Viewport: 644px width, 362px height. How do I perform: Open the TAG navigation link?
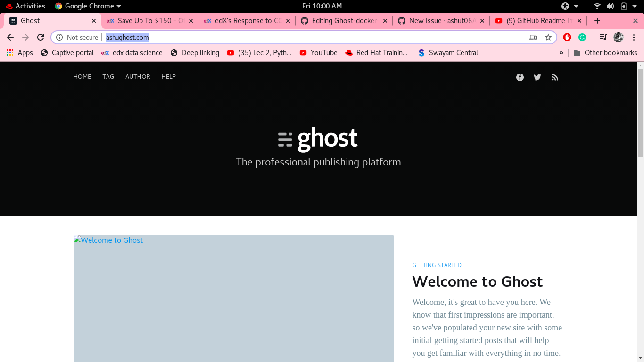pos(108,77)
